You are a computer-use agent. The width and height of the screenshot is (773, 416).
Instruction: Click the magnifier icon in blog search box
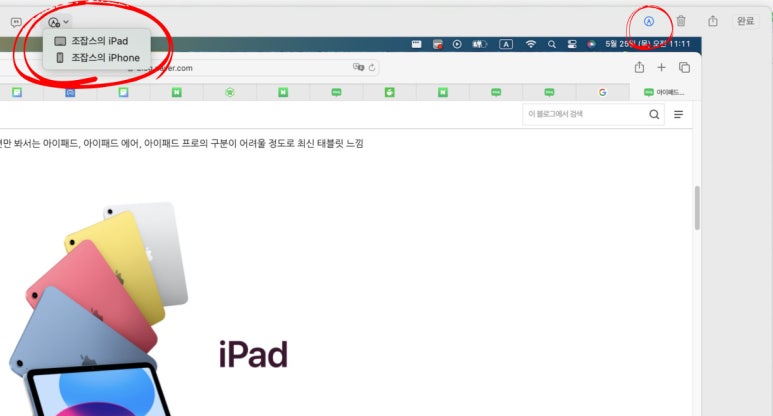654,114
